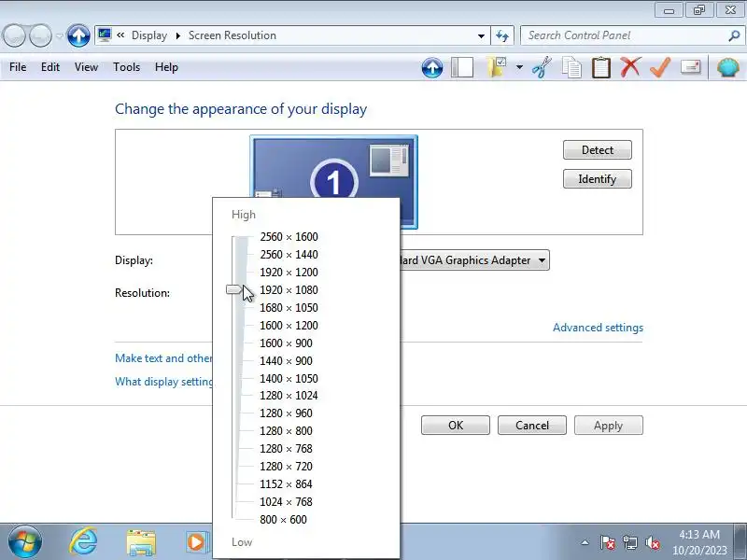The image size is (747, 560).
Task: Launch Internet Explorer from taskbar
Action: [x=83, y=542]
